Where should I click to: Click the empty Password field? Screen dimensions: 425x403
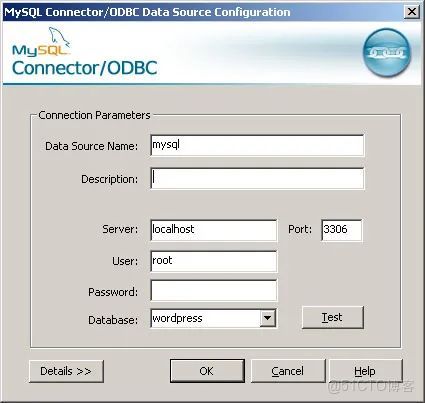coord(213,290)
